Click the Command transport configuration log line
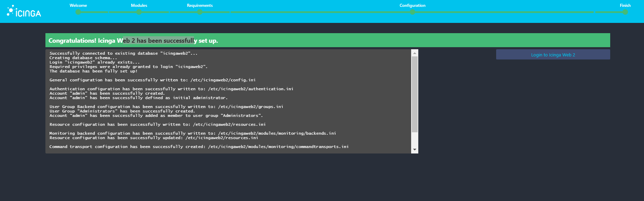The image size is (644, 201). click(199, 147)
